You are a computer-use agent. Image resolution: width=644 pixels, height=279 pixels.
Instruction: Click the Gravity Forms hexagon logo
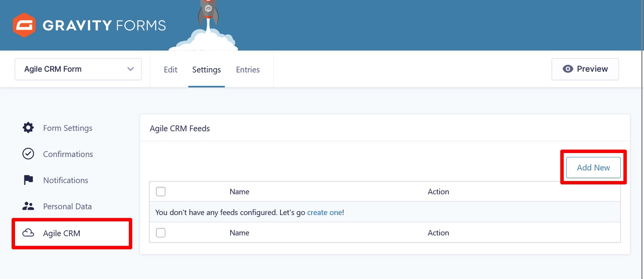point(24,25)
